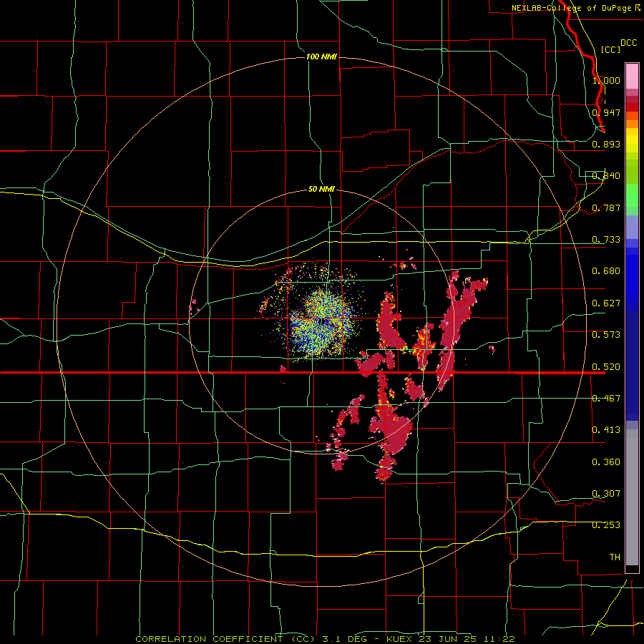Click the 11:22 timestamp in caption
The image size is (644, 644).
pos(499,639)
